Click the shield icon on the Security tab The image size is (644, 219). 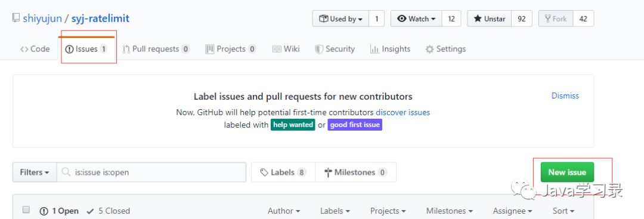point(319,50)
